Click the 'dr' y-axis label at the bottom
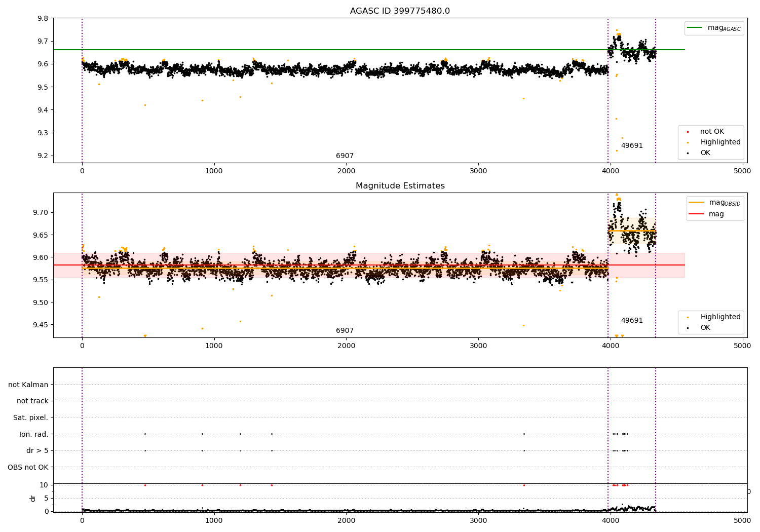This screenshot has height=532, width=760. click(x=33, y=498)
